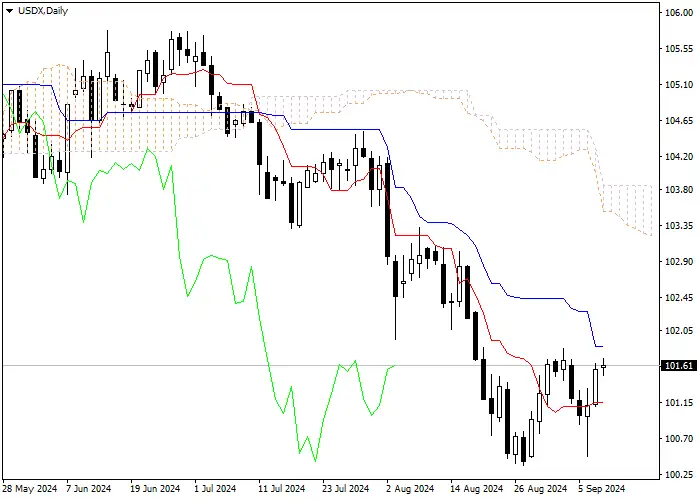Click the 5 Sep 2024 date label

point(602,489)
